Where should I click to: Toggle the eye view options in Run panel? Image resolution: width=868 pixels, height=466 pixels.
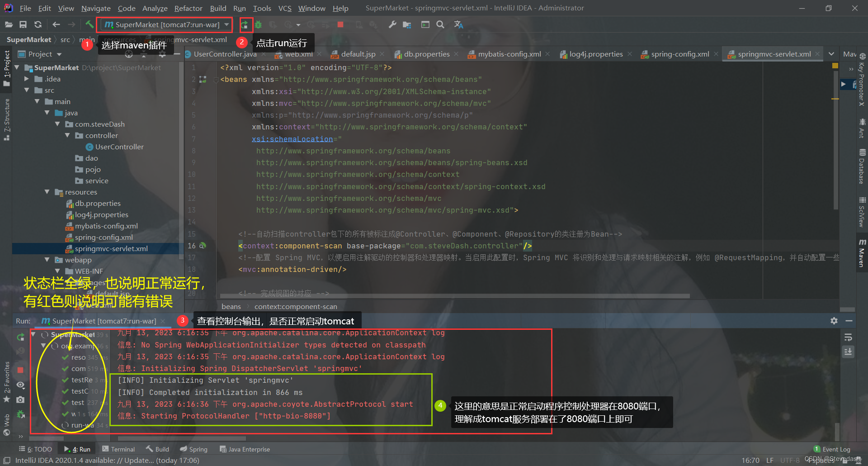(x=20, y=385)
